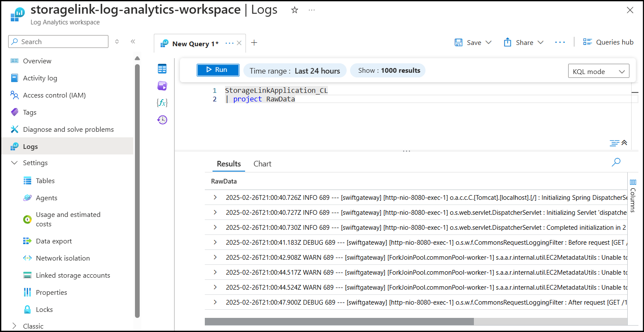Change Show: 1000 results limit
The height and width of the screenshot is (332, 644).
(x=388, y=71)
